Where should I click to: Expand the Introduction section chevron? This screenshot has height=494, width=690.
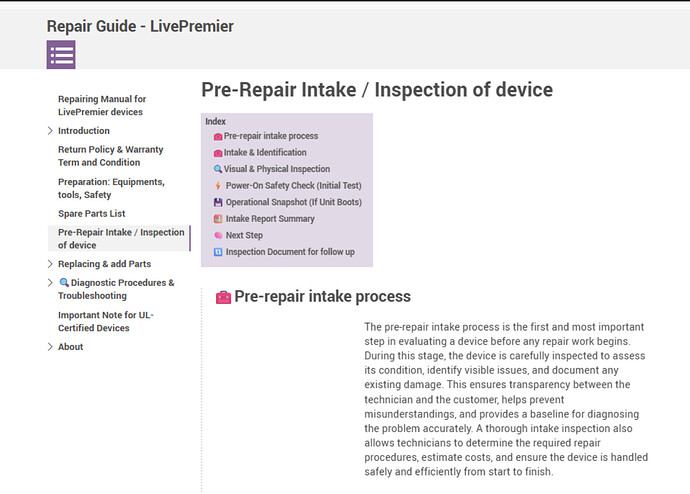tap(51, 131)
